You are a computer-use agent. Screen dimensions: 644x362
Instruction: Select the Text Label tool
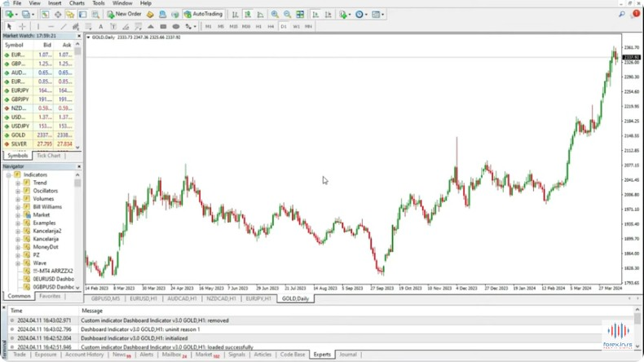pyautogui.click(x=113, y=26)
